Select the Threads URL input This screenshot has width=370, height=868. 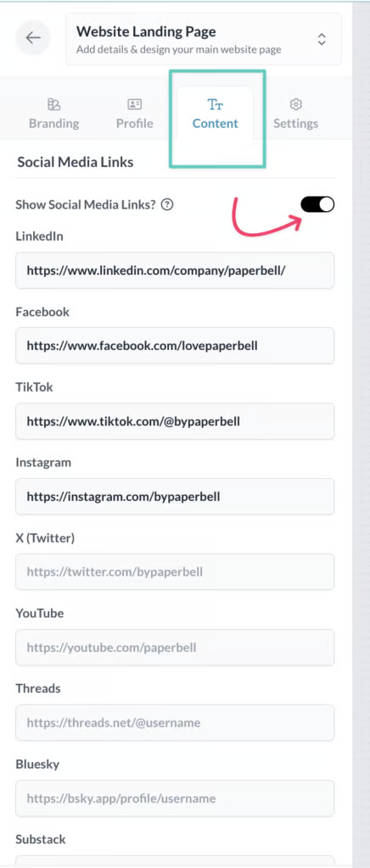click(175, 723)
